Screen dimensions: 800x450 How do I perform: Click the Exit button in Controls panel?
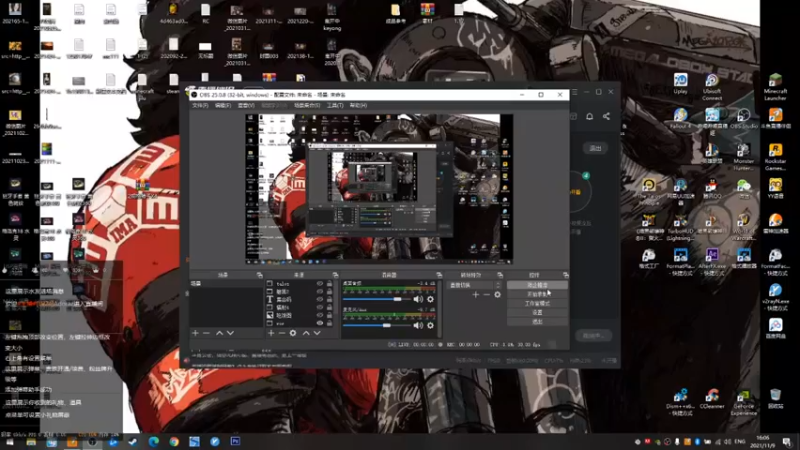[x=537, y=322]
